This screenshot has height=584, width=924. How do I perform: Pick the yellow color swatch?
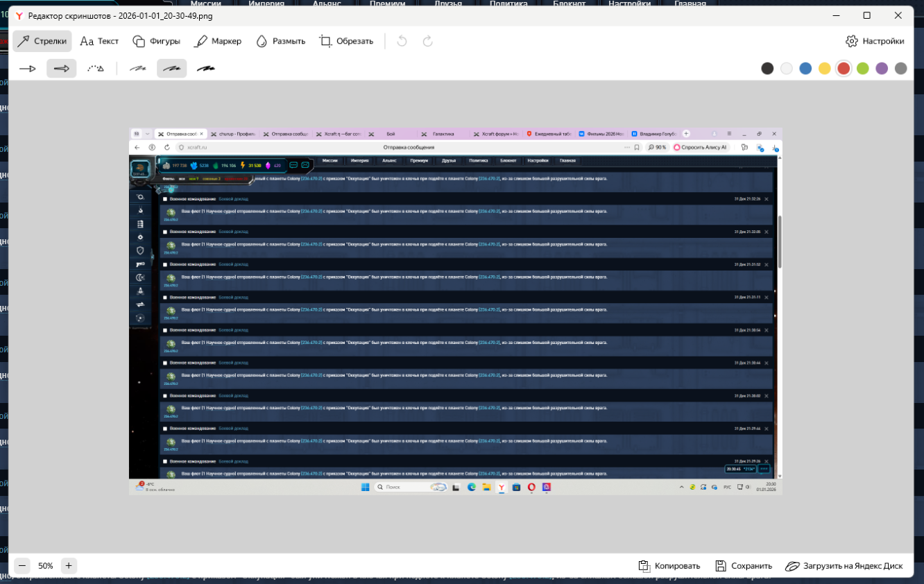(825, 68)
